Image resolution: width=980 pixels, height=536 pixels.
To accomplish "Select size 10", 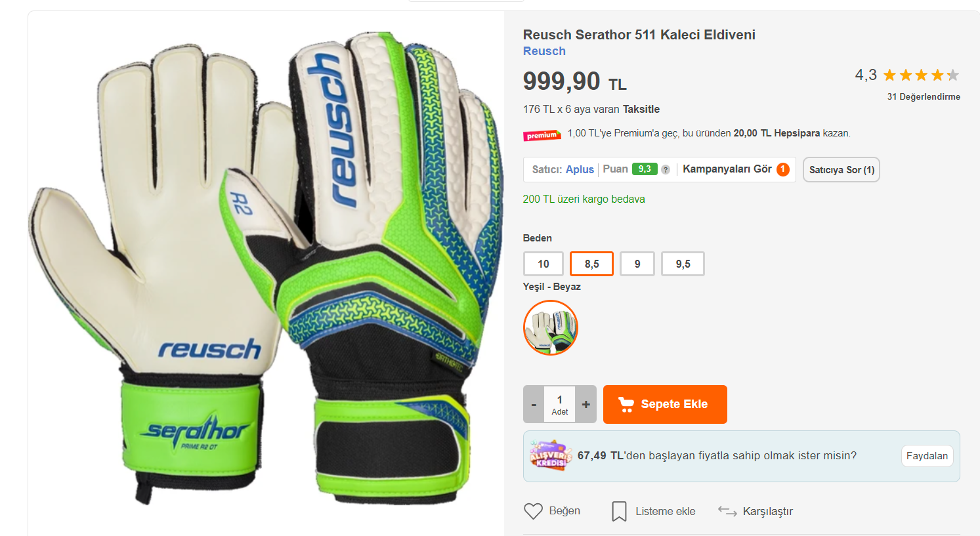I will 543,264.
